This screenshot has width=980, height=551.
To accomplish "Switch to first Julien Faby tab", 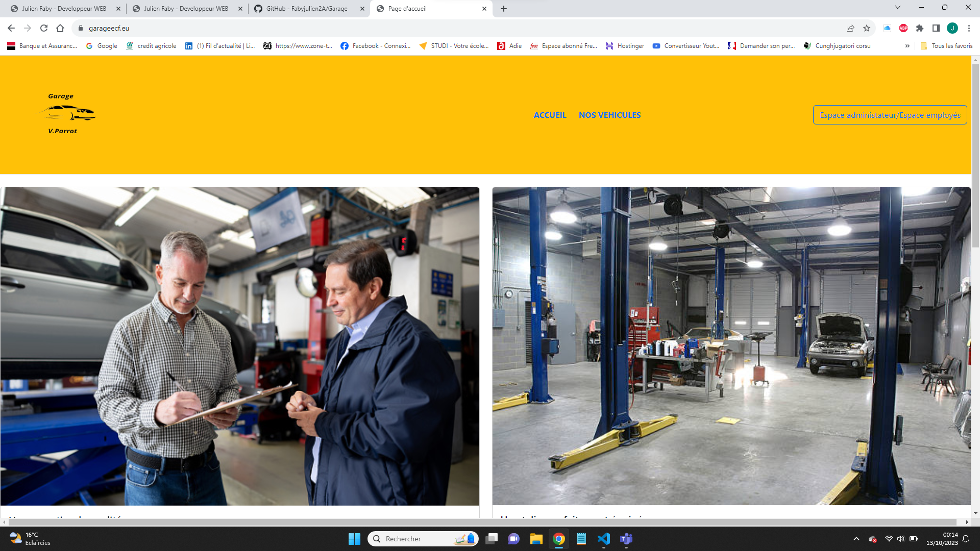I will pyautogui.click(x=64, y=9).
